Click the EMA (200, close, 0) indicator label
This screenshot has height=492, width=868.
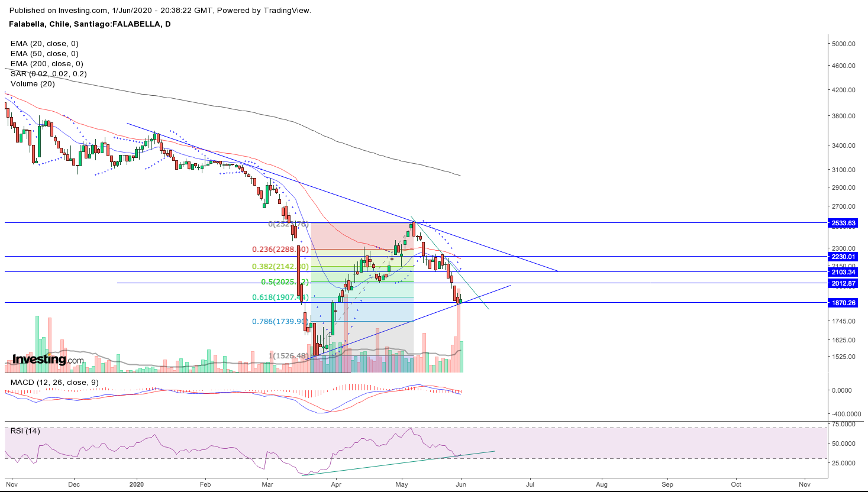coord(47,64)
